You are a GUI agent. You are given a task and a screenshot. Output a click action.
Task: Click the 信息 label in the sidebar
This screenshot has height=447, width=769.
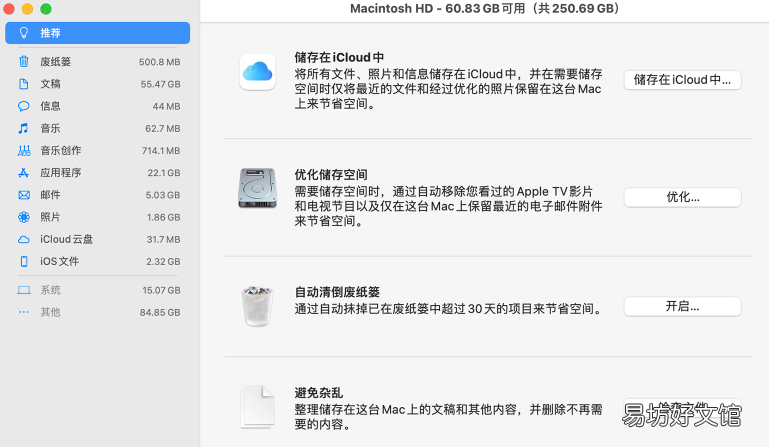(50, 106)
